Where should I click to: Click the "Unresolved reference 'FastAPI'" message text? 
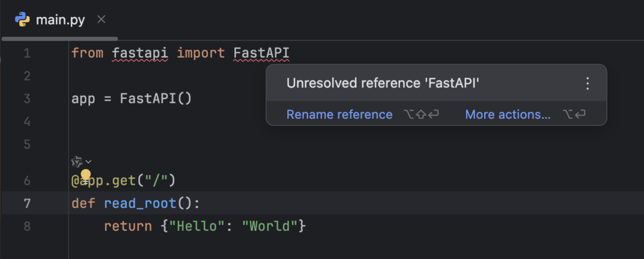(383, 83)
